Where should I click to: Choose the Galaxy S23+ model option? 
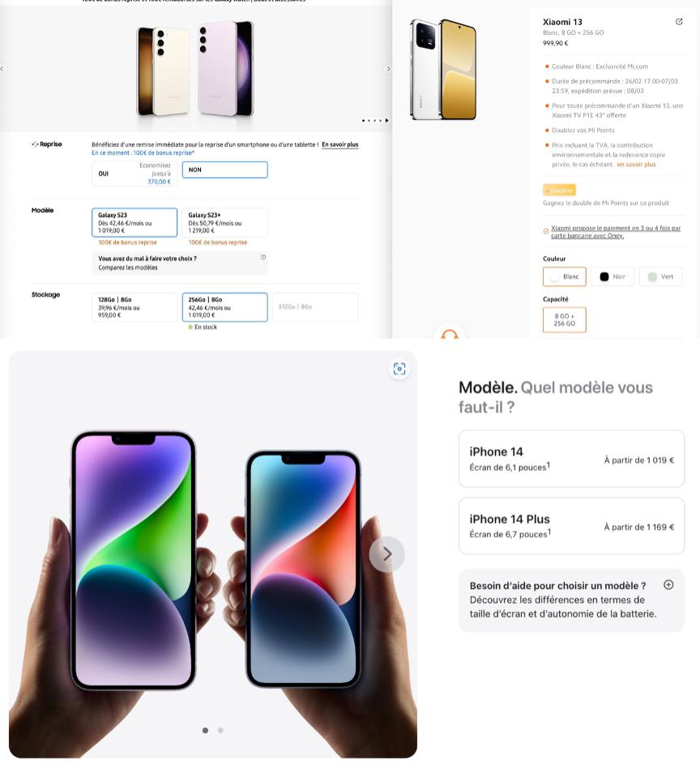[225, 223]
